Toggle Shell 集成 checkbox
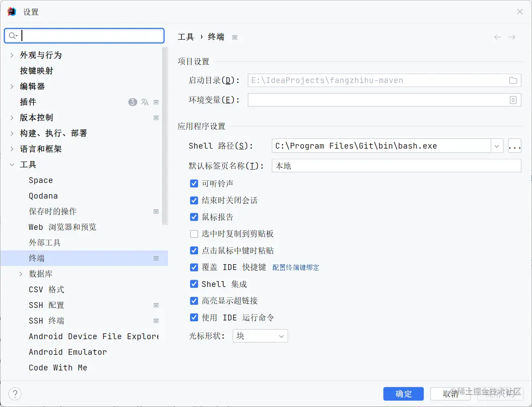Viewport: 532px width, 407px height. 194,284
